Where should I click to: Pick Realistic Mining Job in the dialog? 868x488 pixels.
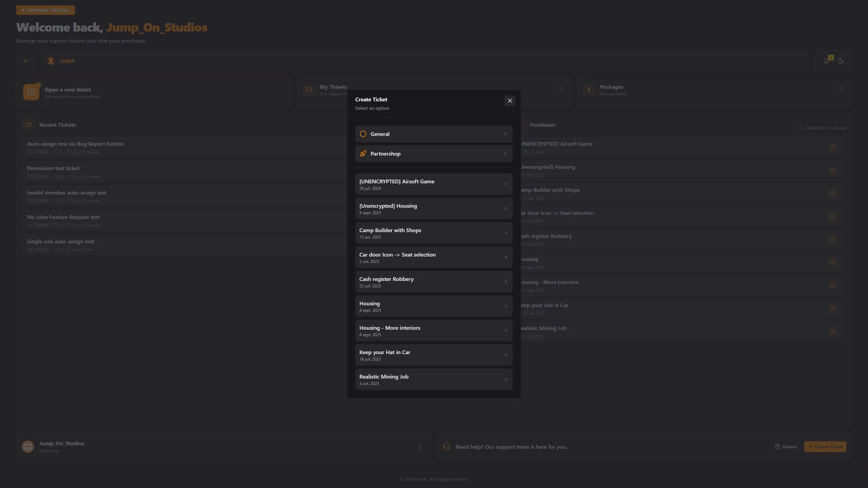[x=434, y=379]
